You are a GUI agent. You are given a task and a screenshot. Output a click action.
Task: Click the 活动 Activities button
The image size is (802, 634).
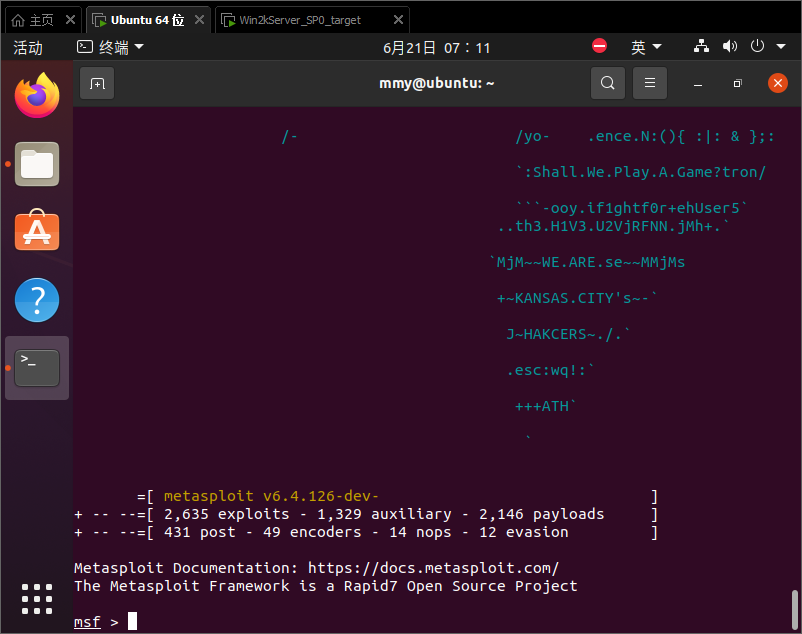point(28,48)
